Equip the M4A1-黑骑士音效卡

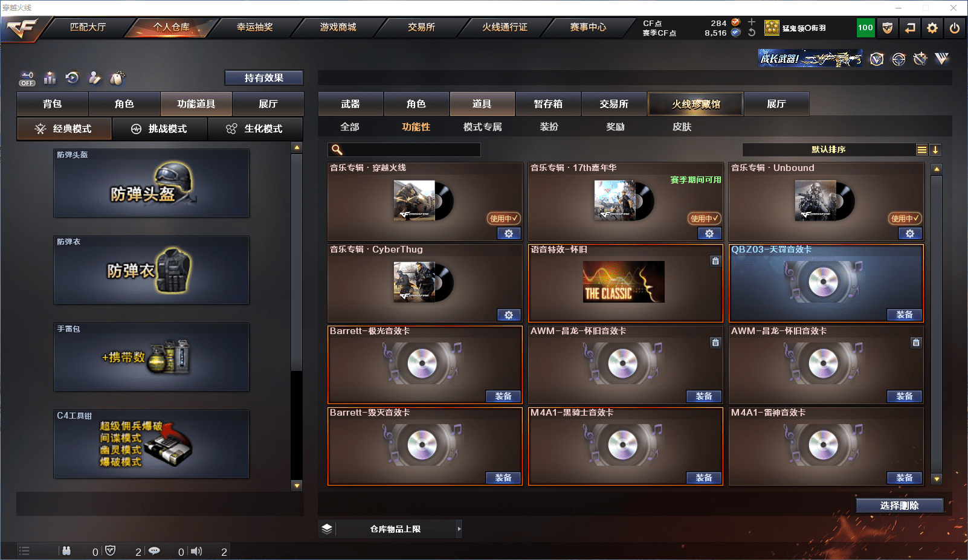coord(704,478)
